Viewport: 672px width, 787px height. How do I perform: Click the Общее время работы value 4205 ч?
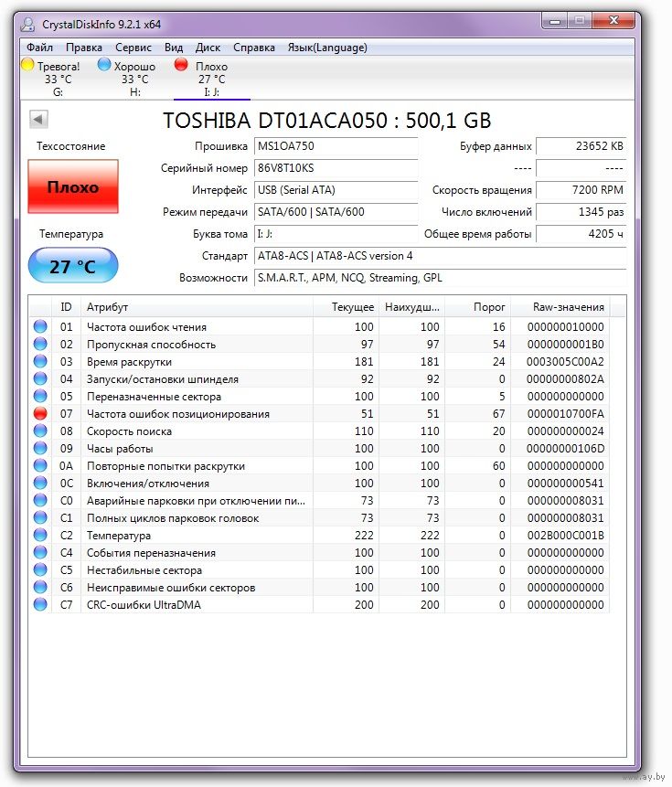tap(581, 234)
